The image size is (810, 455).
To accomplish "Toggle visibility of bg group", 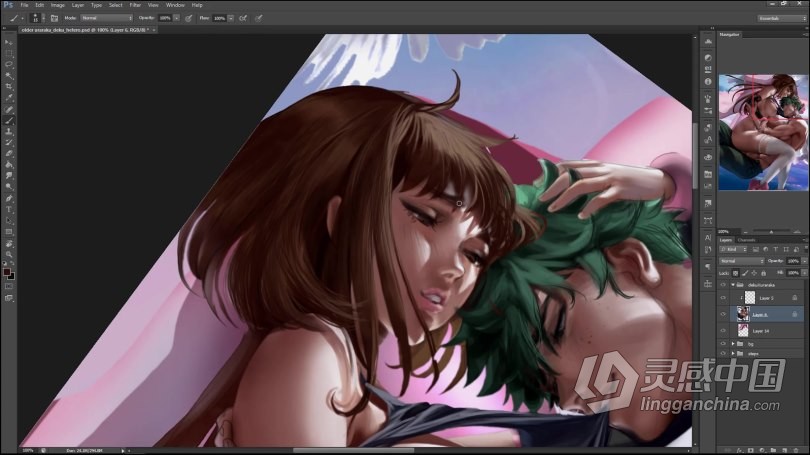I will click(723, 343).
